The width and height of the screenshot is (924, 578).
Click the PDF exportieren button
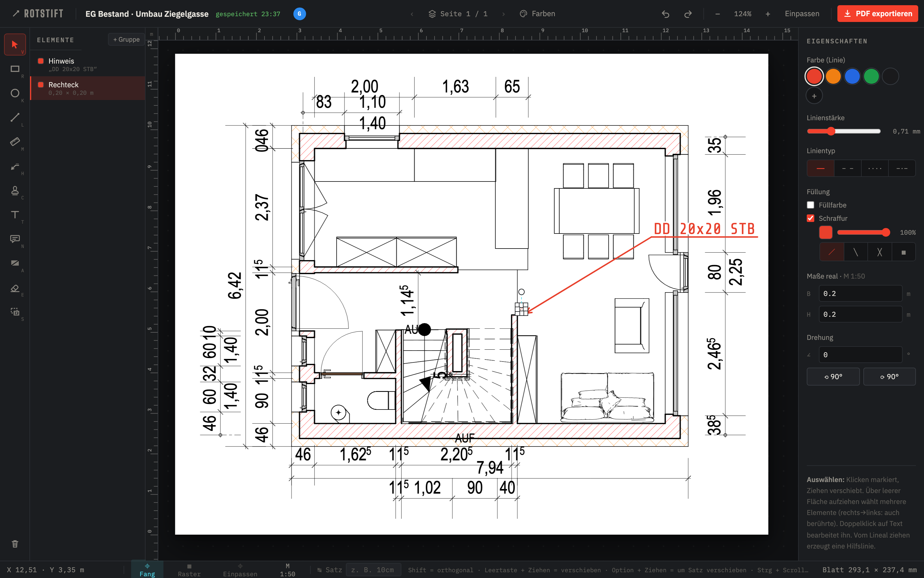[x=878, y=14]
